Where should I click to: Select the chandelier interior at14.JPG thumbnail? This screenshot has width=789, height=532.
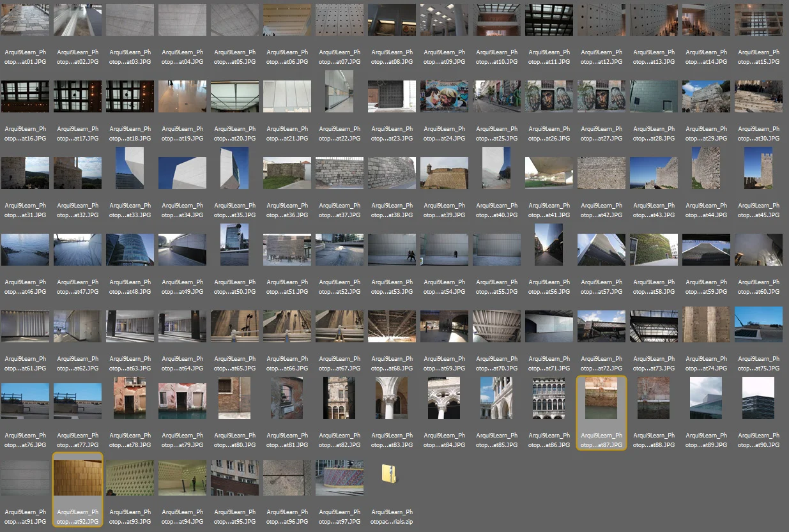click(706, 19)
